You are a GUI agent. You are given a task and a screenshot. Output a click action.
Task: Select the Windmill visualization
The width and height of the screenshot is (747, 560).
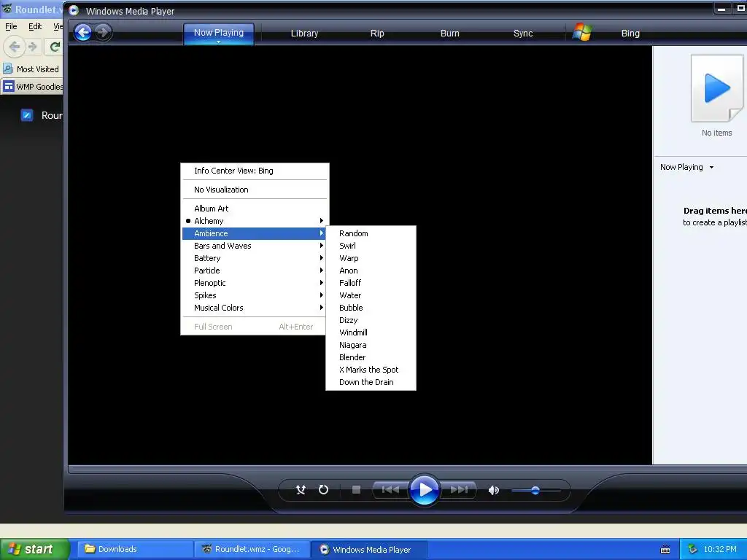coord(371,332)
